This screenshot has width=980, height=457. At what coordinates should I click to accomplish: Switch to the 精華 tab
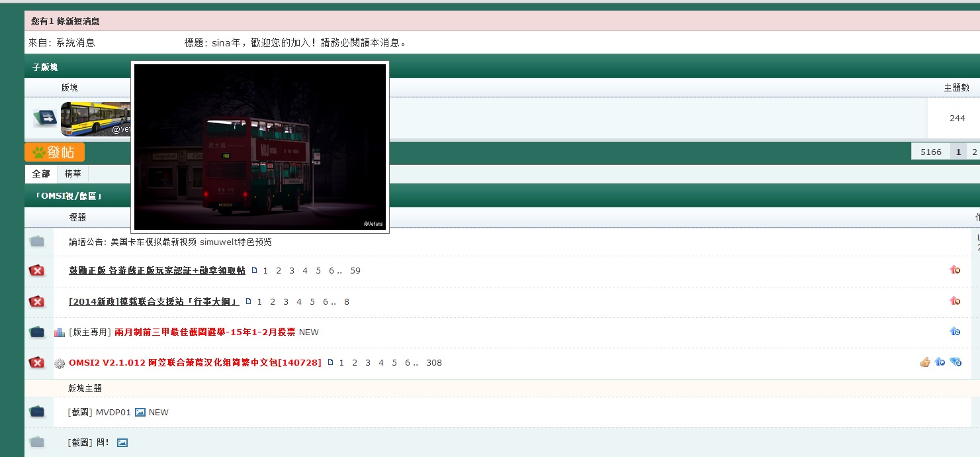click(x=73, y=174)
